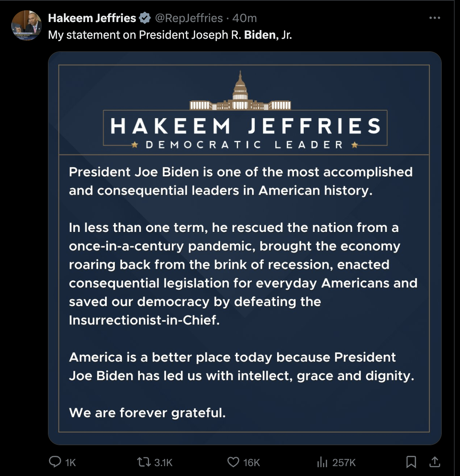The width and height of the screenshot is (460, 476).
Task: Click the repost icon showing 3.1K
Action: [x=143, y=463]
